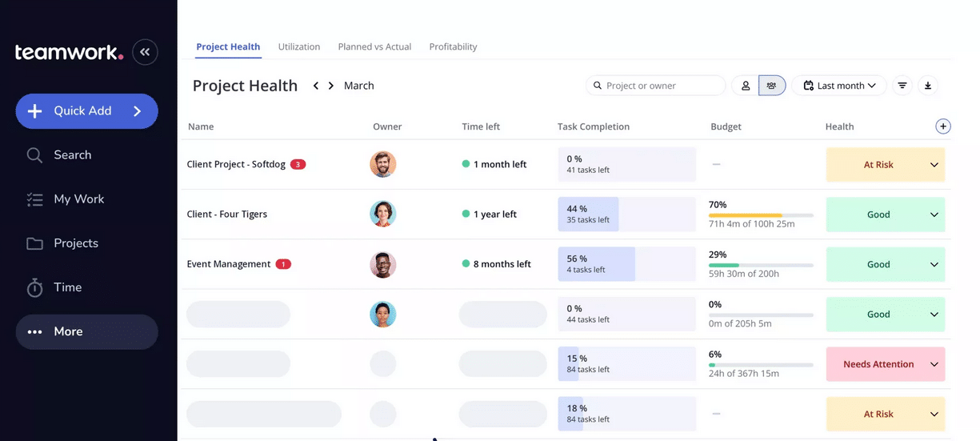Switch to the Profitability tab
This screenshot has height=441, width=980.
pos(453,46)
